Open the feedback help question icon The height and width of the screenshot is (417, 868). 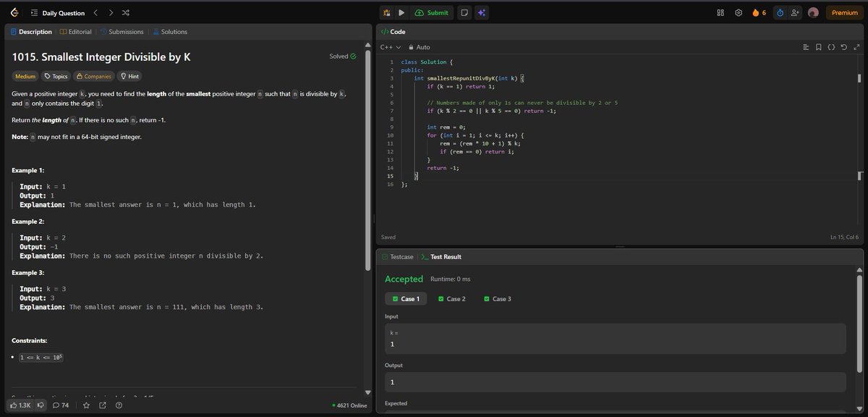[x=117, y=405]
